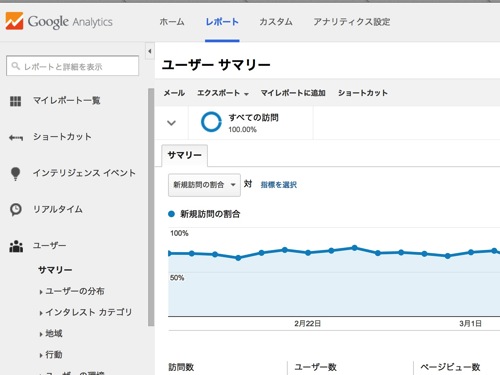Click the リアルタイム clock icon
This screenshot has width=500, height=375.
click(16, 210)
